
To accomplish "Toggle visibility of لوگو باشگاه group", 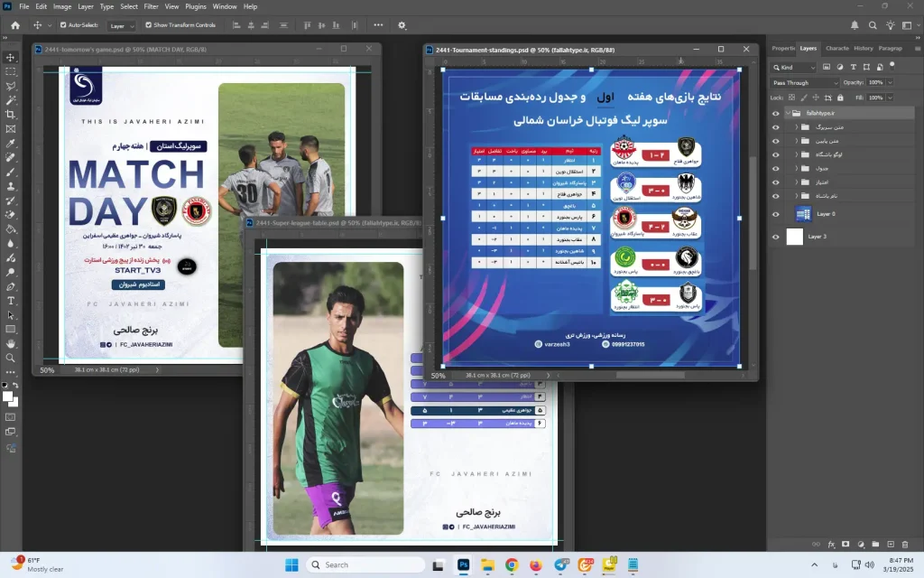I will (775, 154).
